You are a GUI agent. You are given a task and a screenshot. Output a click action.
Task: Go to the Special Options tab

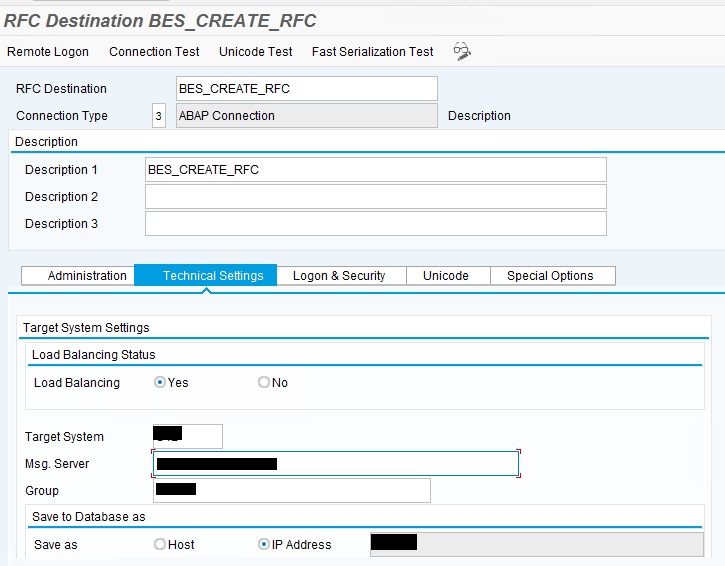553,276
